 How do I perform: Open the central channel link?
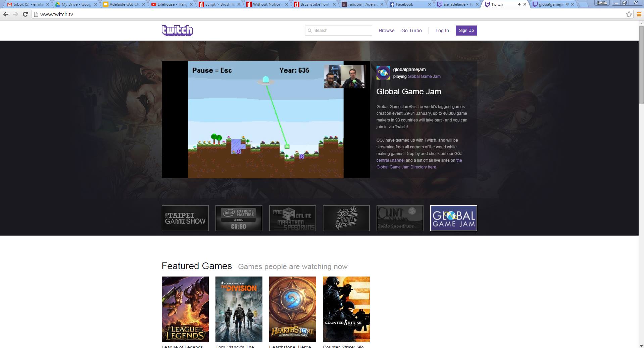[x=390, y=160]
